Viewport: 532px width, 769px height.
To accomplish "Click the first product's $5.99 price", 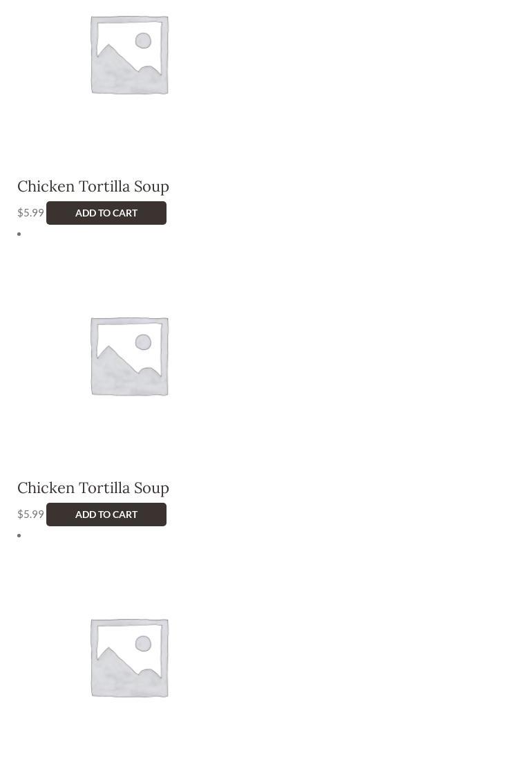I will tap(30, 213).
